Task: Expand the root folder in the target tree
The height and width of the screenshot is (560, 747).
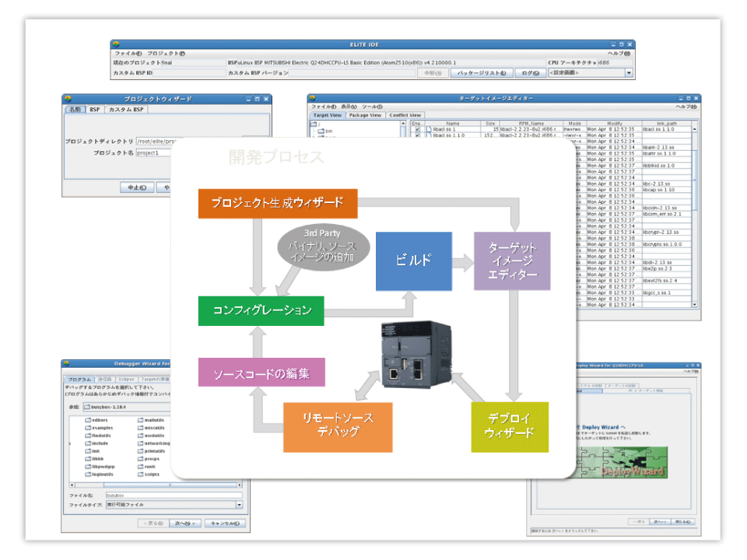Action: coord(314,124)
